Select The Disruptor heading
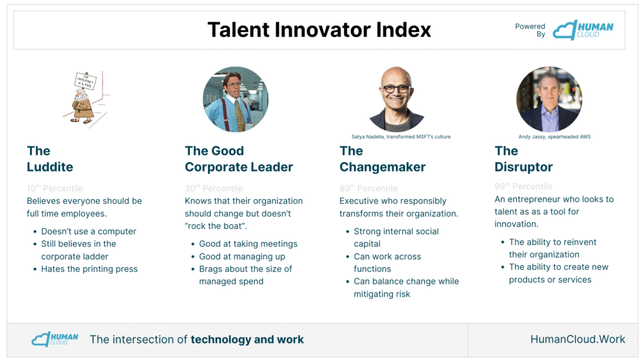Screen dimensions: 644x362 [x=524, y=159]
